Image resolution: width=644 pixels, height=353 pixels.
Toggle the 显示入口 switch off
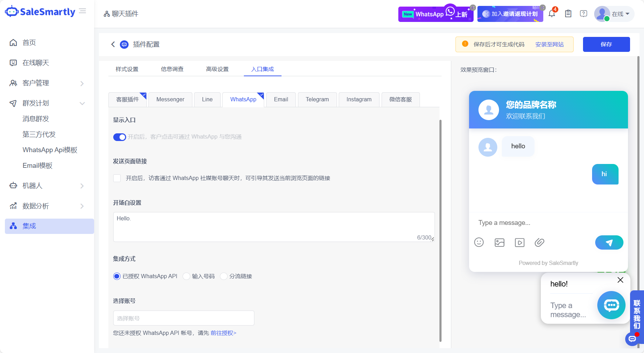click(120, 137)
